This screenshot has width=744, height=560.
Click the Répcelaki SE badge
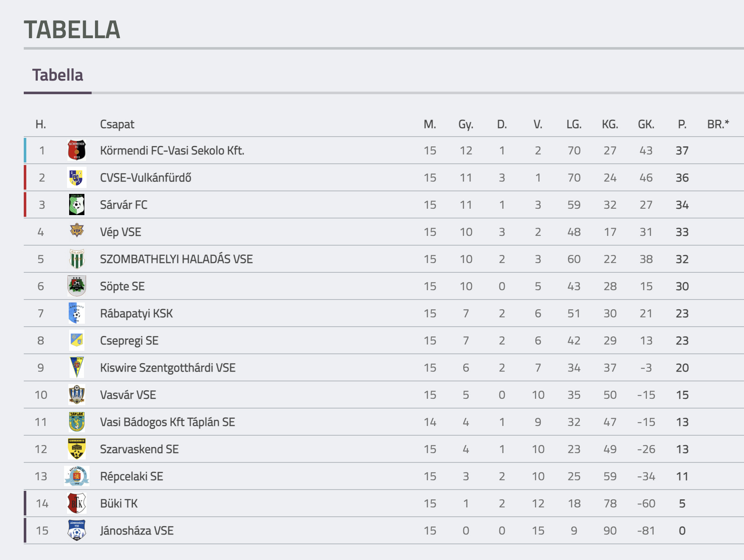(77, 476)
